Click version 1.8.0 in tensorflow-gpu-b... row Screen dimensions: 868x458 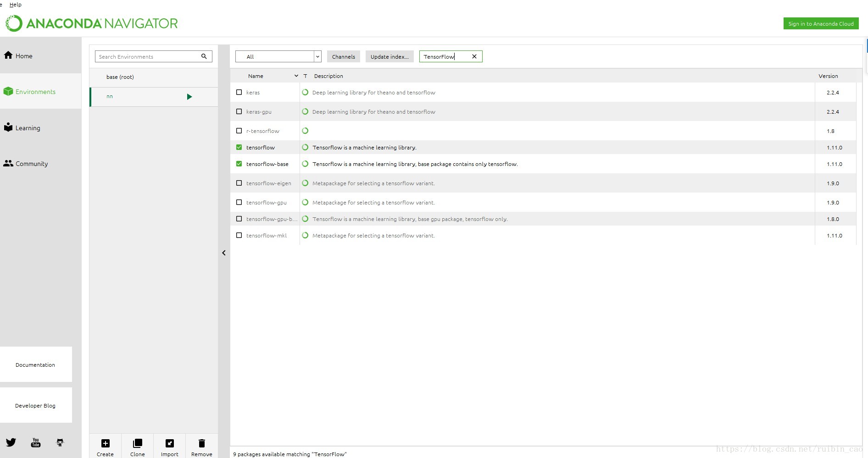tap(833, 219)
